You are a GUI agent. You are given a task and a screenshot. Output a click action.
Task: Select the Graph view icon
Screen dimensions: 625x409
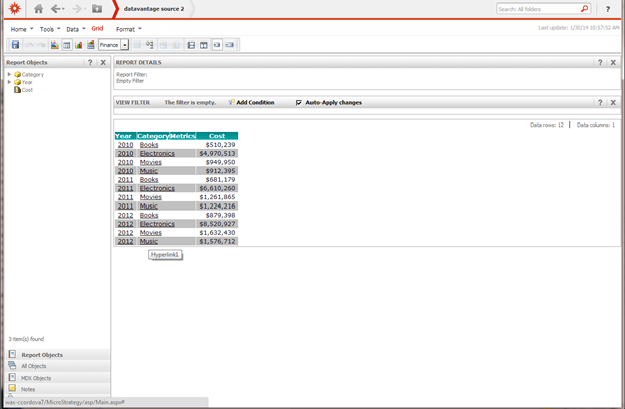[x=79, y=45]
